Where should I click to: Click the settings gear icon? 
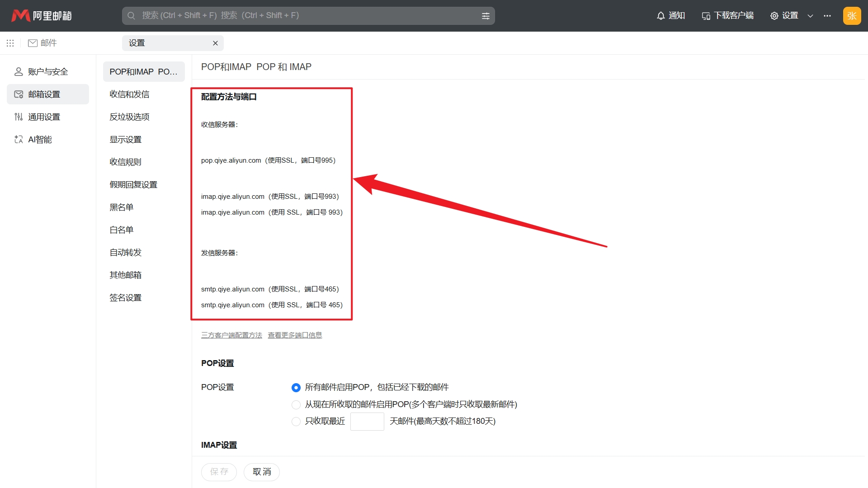point(774,16)
